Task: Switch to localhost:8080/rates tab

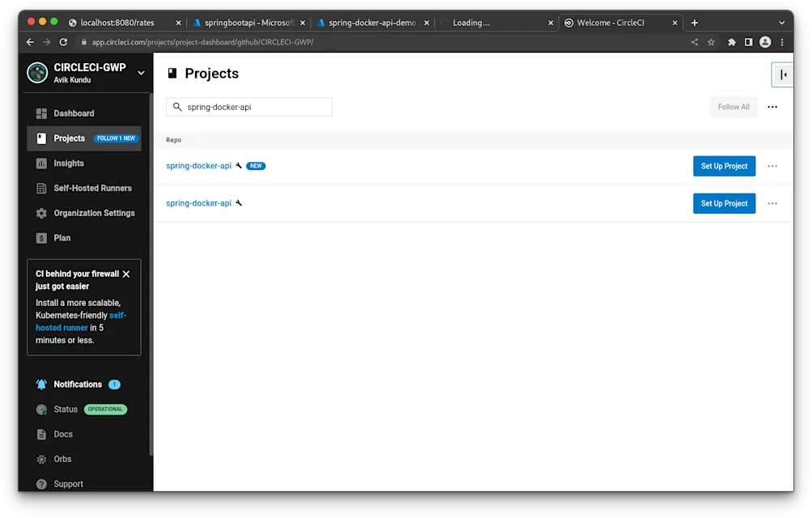Action: [x=117, y=23]
